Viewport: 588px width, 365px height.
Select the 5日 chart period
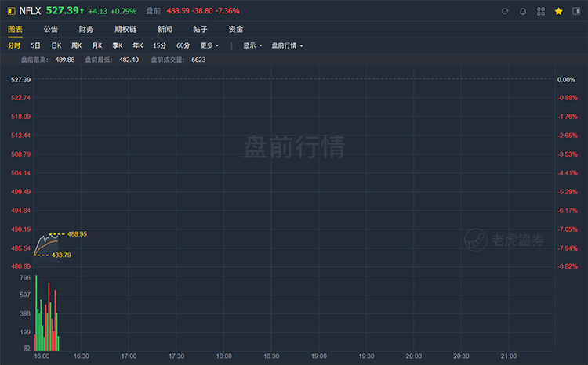point(35,45)
